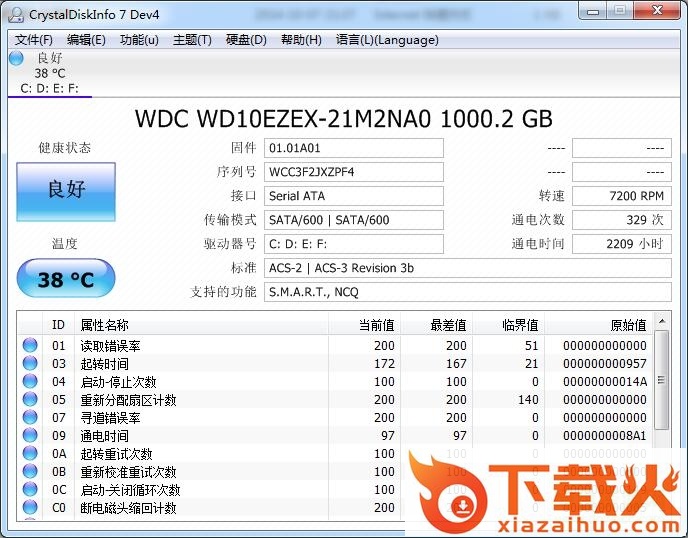This screenshot has width=688, height=538.
Task: Open the 硬盘(D) menu
Action: tap(246, 40)
